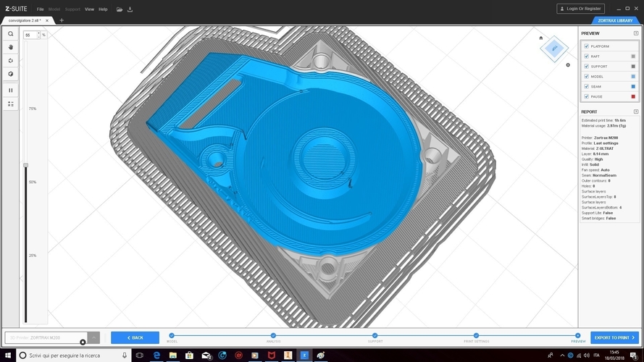The image size is (644, 362).
Task: Open Task View in taskbar
Action: tap(140, 355)
